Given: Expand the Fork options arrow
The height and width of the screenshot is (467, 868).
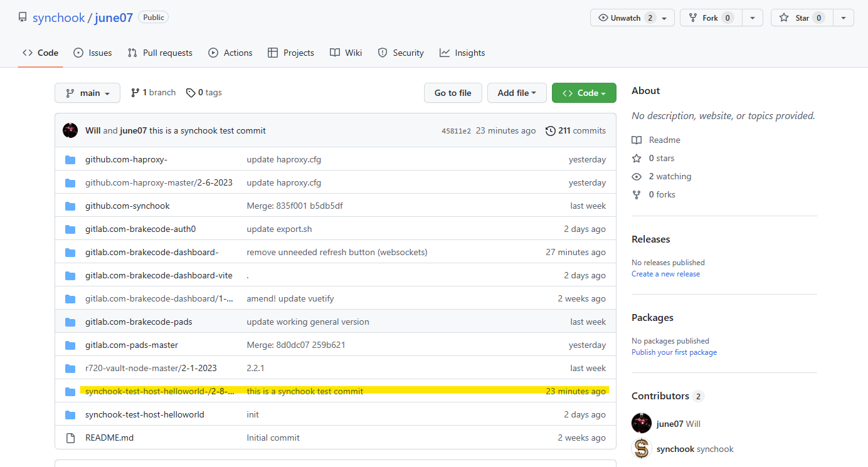Looking at the screenshot, I should (x=753, y=17).
